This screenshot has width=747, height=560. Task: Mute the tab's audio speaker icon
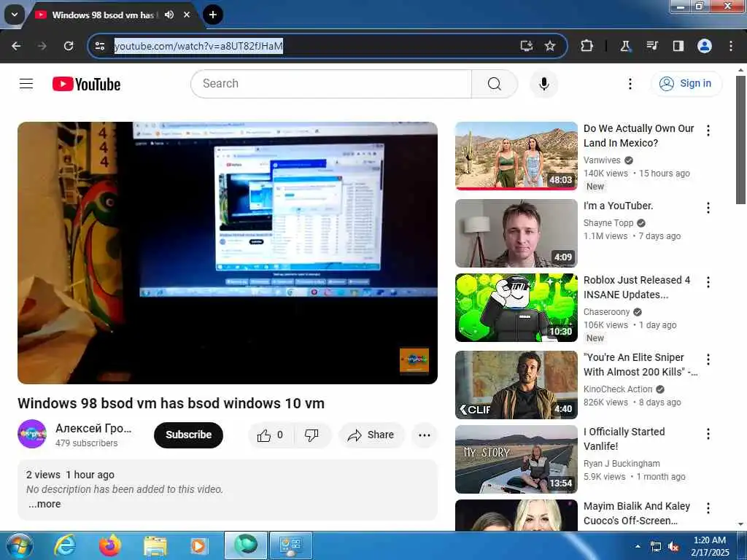[x=169, y=15]
